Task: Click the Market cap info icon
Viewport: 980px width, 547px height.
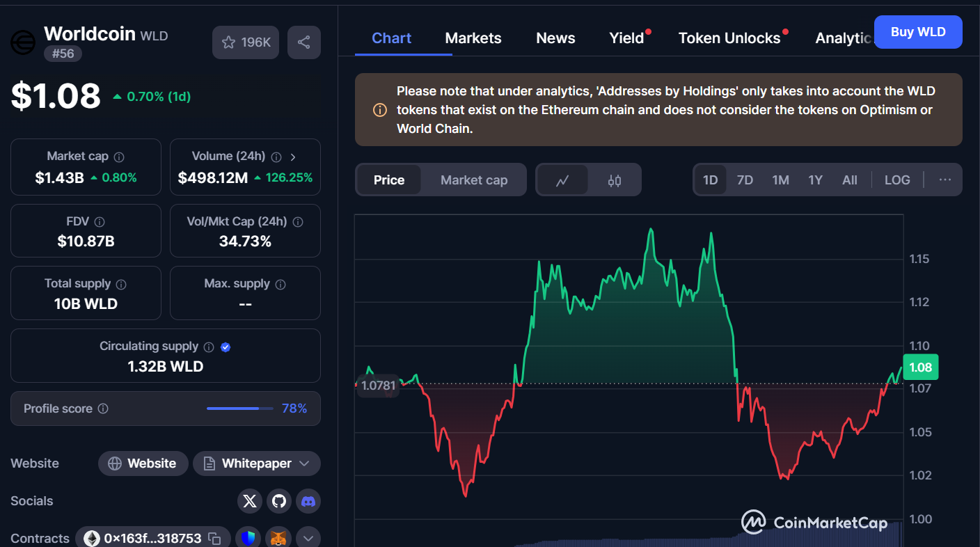Action: (119, 157)
